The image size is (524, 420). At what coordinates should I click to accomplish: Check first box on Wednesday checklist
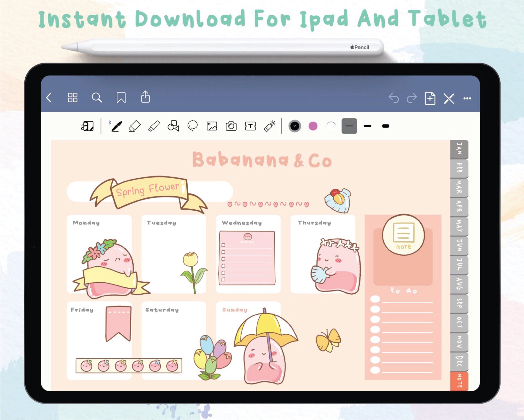[223, 245]
